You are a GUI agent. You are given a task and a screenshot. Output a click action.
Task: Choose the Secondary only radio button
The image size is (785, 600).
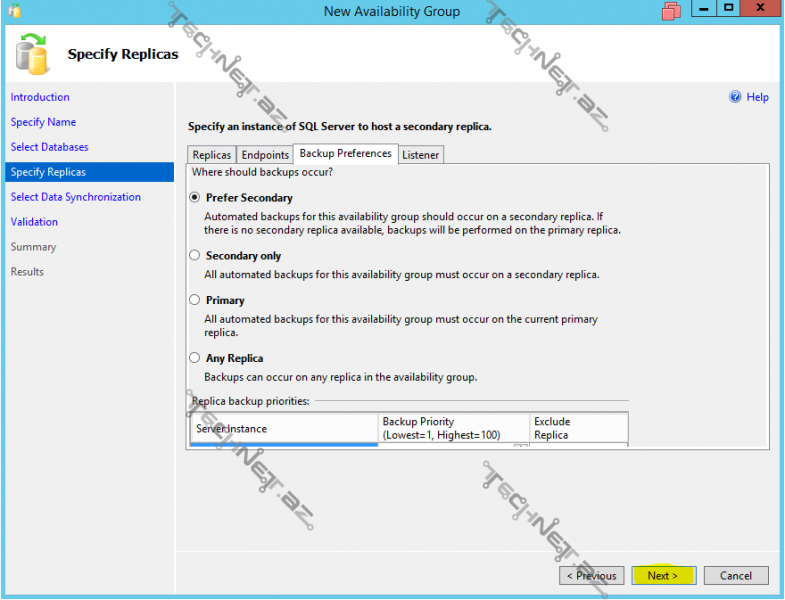(195, 256)
